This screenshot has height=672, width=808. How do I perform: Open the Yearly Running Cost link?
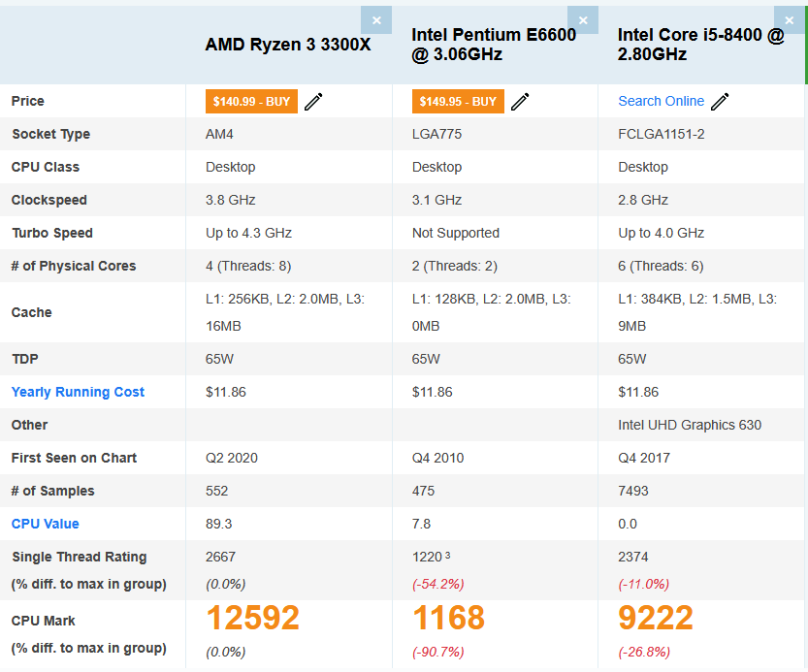[78, 392]
